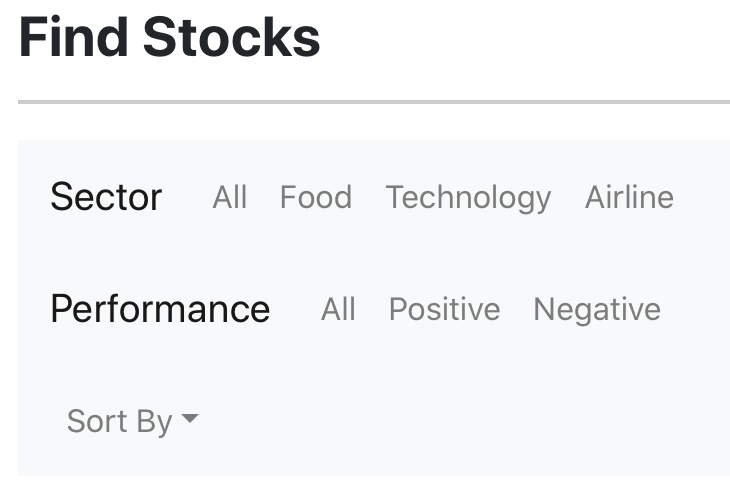Click the Find Stocks heading
This screenshot has height=494, width=730.
coord(169,37)
